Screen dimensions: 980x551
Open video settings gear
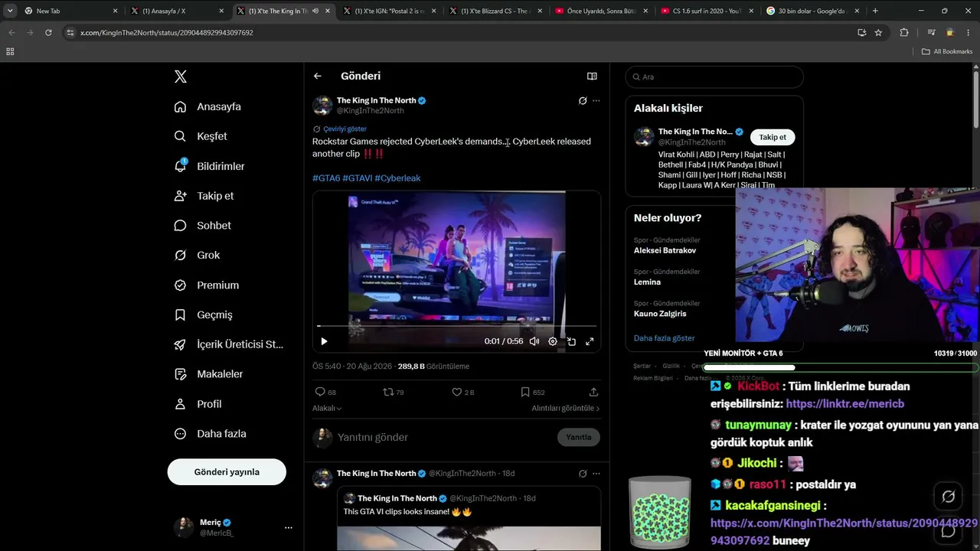pyautogui.click(x=553, y=341)
